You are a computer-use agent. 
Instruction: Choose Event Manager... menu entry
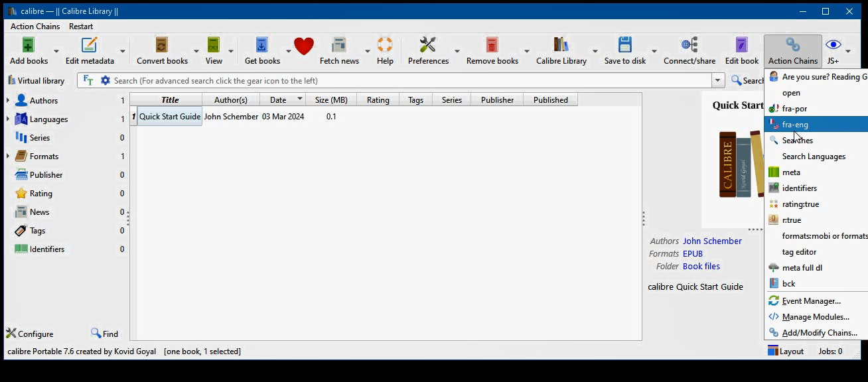[x=816, y=300]
